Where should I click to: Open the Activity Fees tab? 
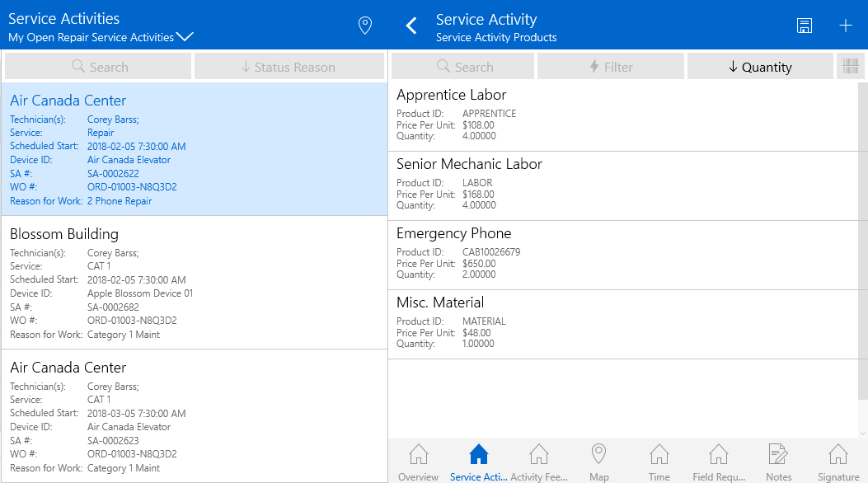[538, 462]
